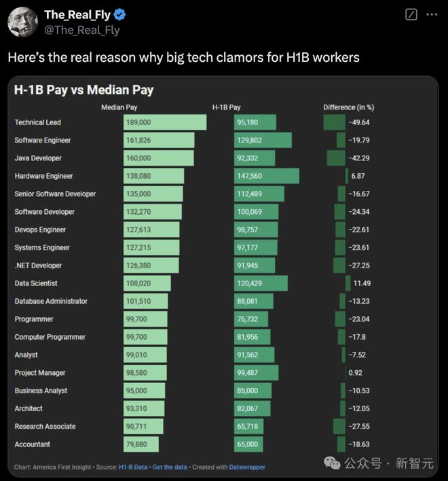Screen dimensions: 448x481
Task: Open the H1-B Data source link
Action: [x=133, y=467]
